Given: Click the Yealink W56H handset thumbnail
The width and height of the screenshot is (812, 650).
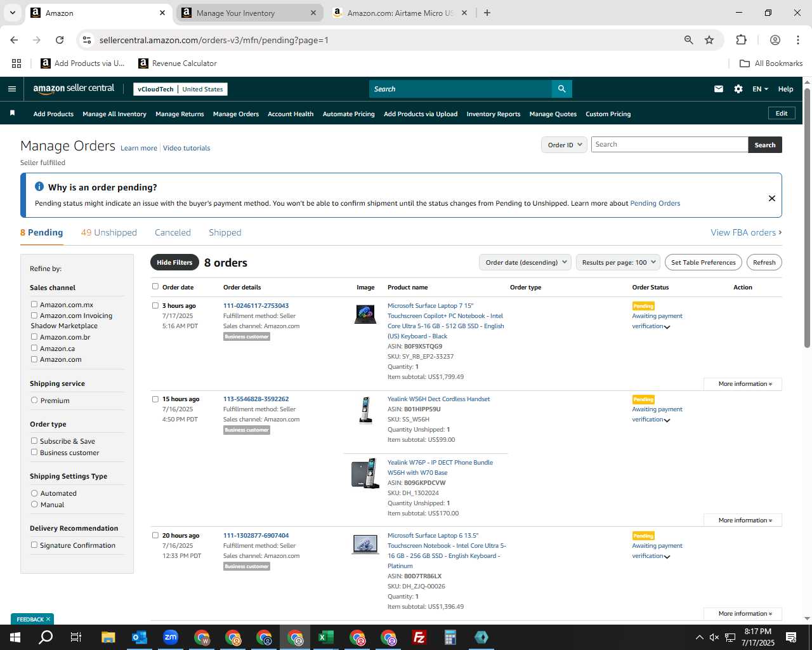Looking at the screenshot, I should point(365,409).
